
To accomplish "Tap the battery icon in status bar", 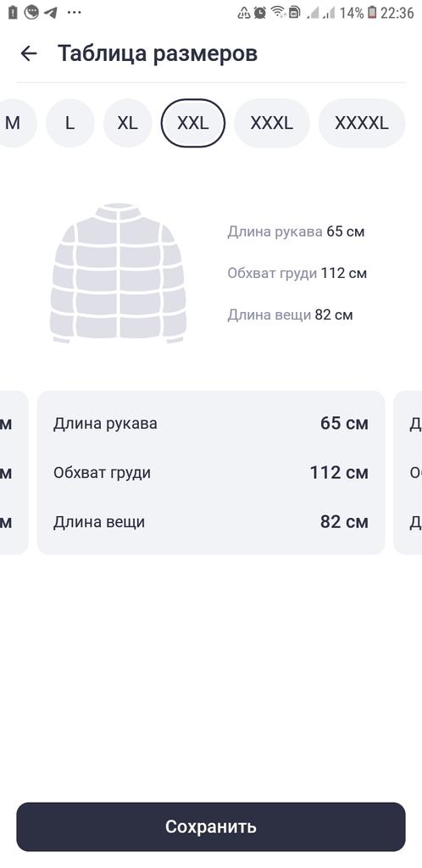I will [372, 12].
